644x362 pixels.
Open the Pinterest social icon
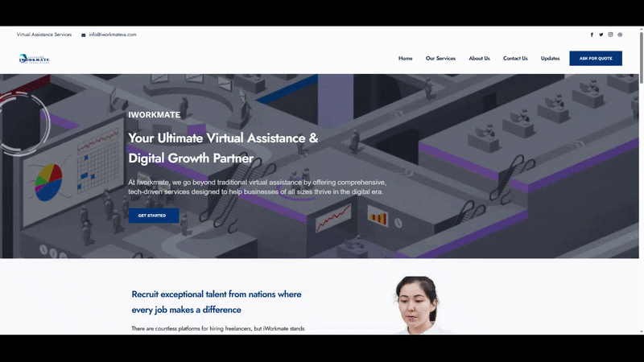(x=620, y=35)
